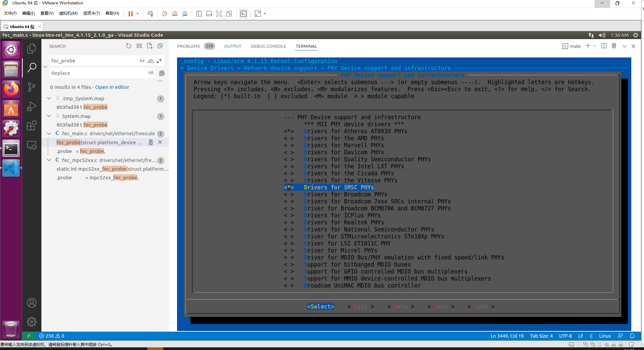The image size is (644, 350).
Task: Open the Manage gear in activity bar
Action: coord(32,322)
